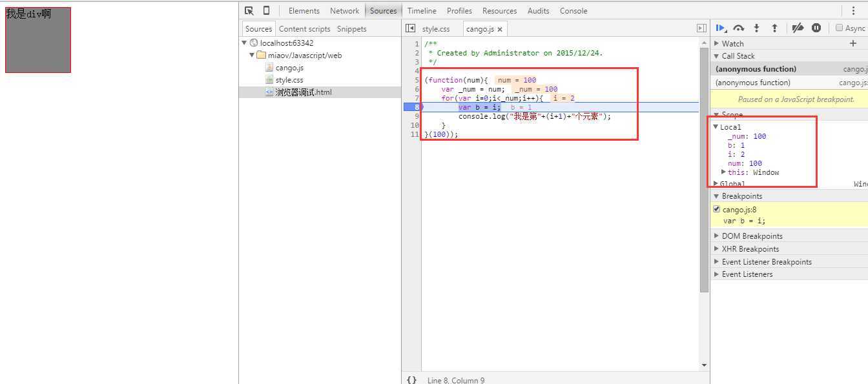Screen dimensions: 868x384
Task: Activate the inspect element picker icon
Action: pyautogui.click(x=249, y=11)
